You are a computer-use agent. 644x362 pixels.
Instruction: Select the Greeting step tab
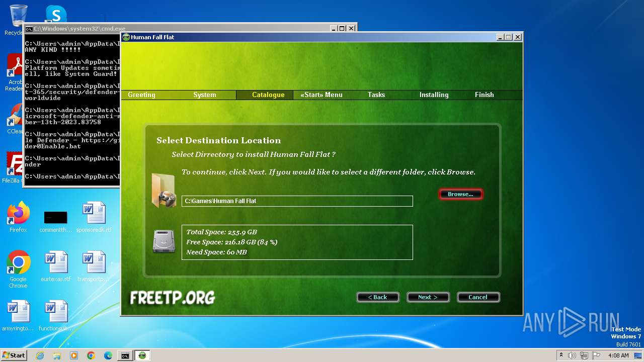click(141, 95)
